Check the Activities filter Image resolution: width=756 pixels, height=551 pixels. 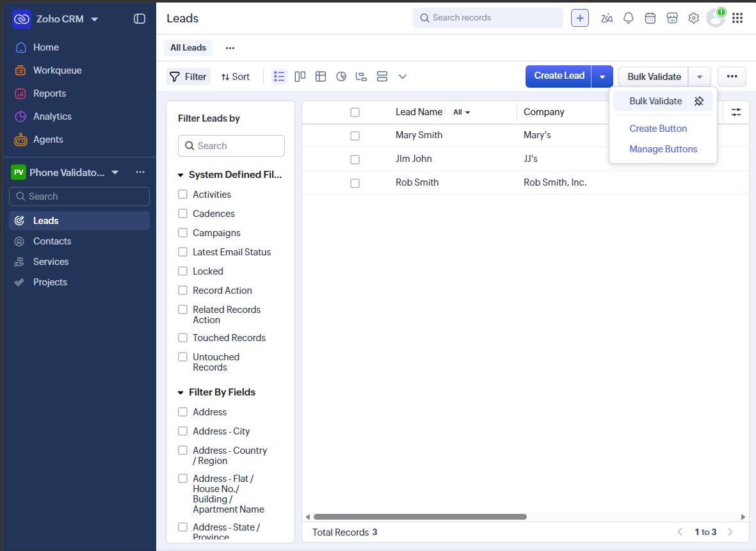(182, 195)
